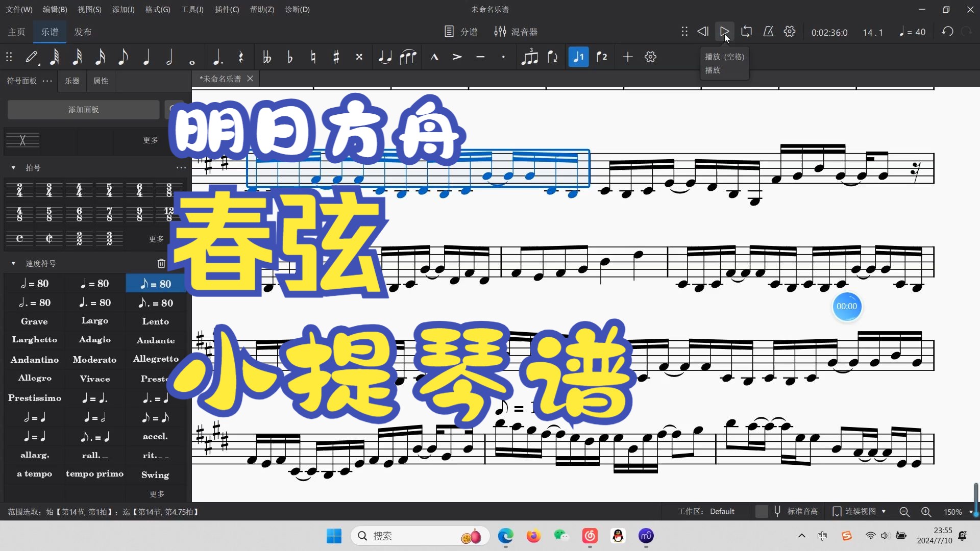
Task: Delete element with palette trash icon
Action: pyautogui.click(x=161, y=264)
